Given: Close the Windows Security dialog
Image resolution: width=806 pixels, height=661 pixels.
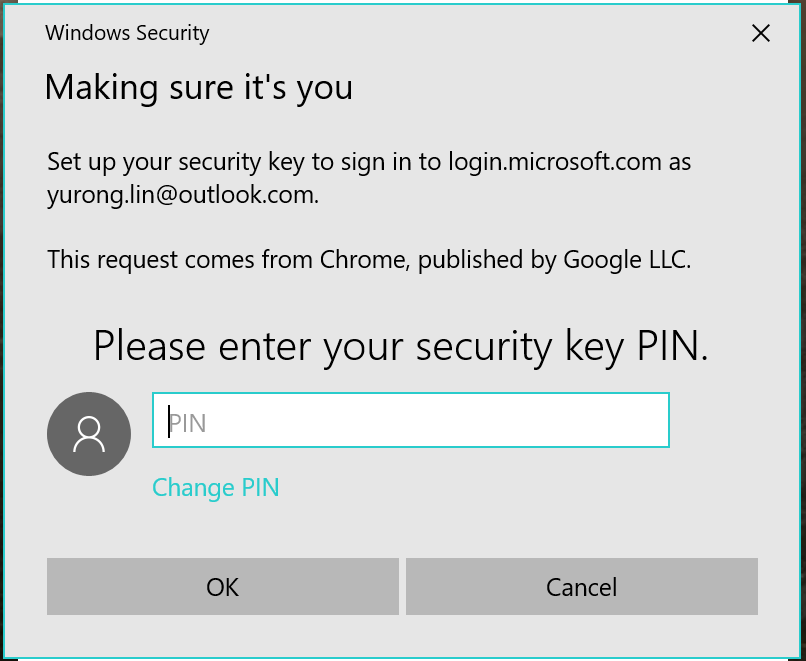Looking at the screenshot, I should [x=761, y=33].
